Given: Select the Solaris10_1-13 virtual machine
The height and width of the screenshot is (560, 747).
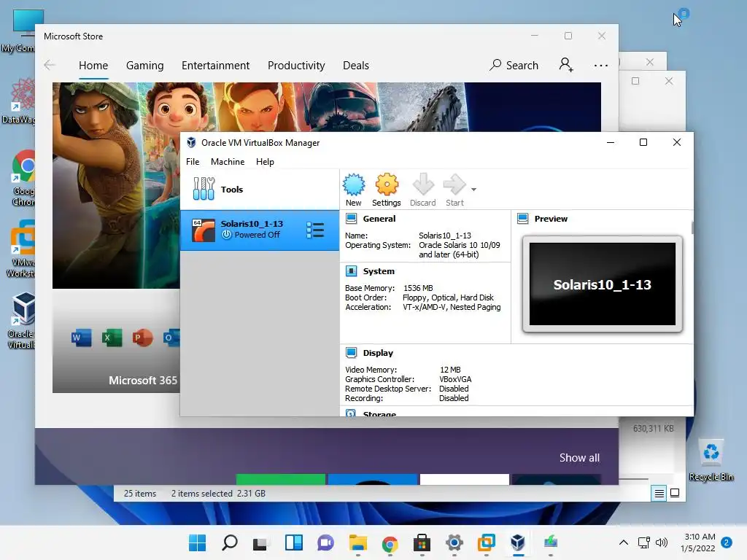Looking at the screenshot, I should point(260,230).
